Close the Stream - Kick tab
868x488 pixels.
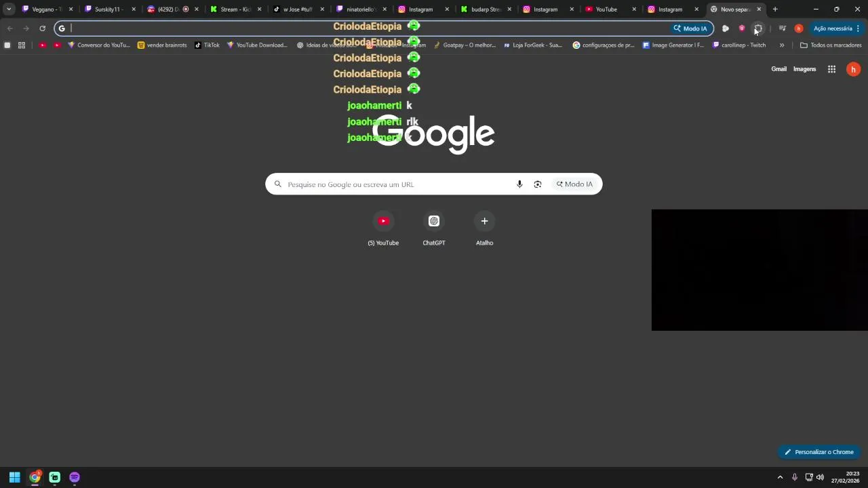click(x=259, y=9)
